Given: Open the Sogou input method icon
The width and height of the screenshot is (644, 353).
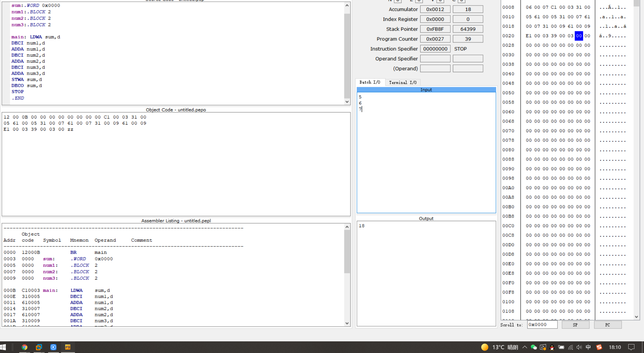Looking at the screenshot, I should coord(599,347).
